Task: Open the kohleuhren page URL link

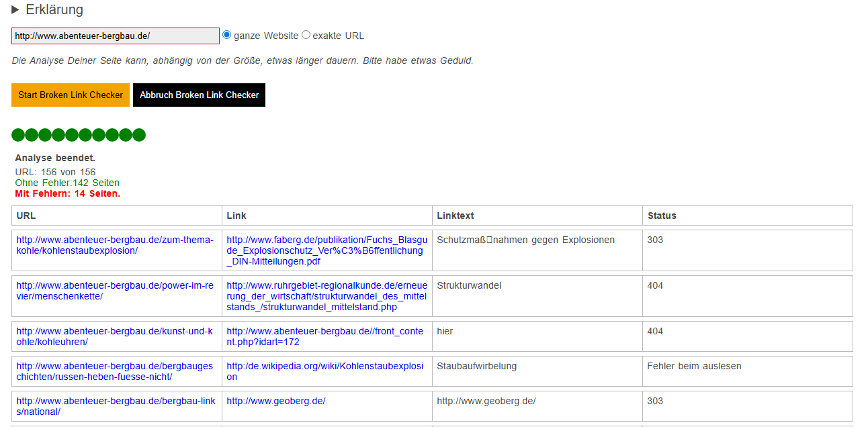Action: 115,336
